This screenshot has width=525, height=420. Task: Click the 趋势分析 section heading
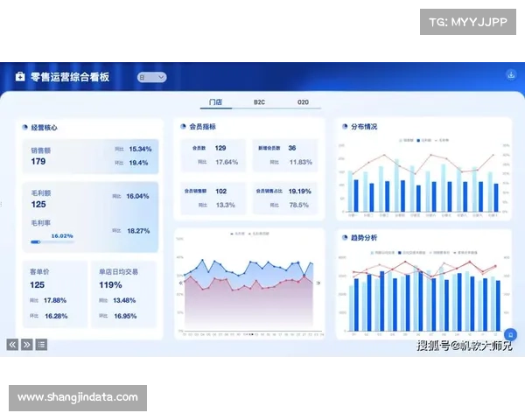(364, 237)
